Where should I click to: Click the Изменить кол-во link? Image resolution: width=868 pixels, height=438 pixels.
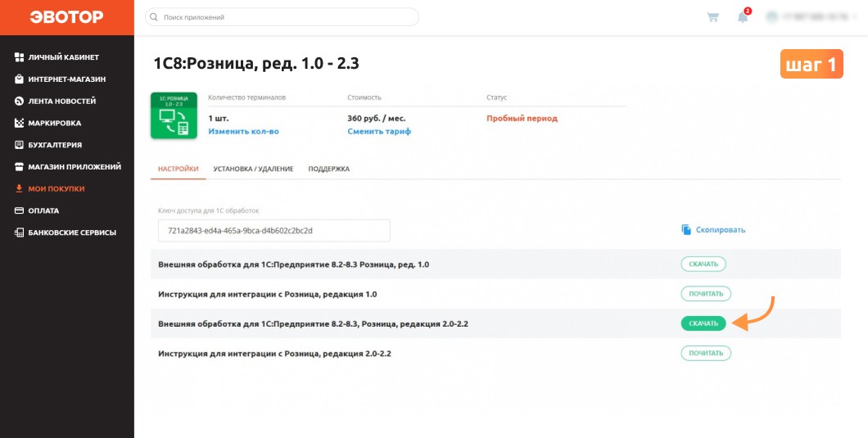[x=243, y=131]
